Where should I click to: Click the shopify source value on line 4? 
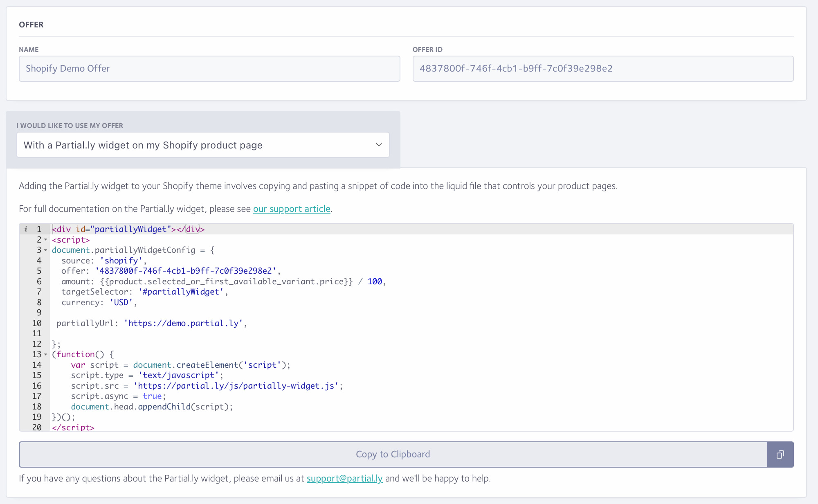click(x=121, y=261)
